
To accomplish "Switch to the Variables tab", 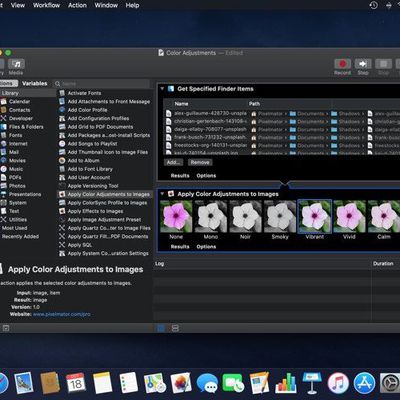I will pyautogui.click(x=35, y=83).
